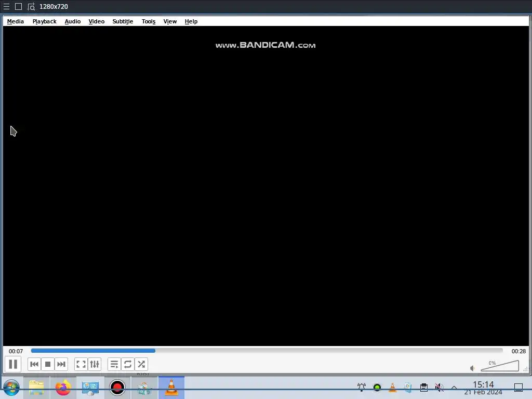Screen dimensions: 532x399
Task: Toggle fullscreen video mode
Action: tap(81, 364)
